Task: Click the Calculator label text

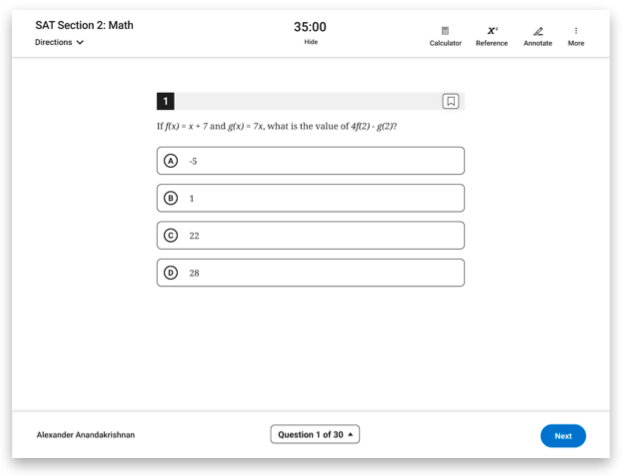Action: pyautogui.click(x=445, y=43)
